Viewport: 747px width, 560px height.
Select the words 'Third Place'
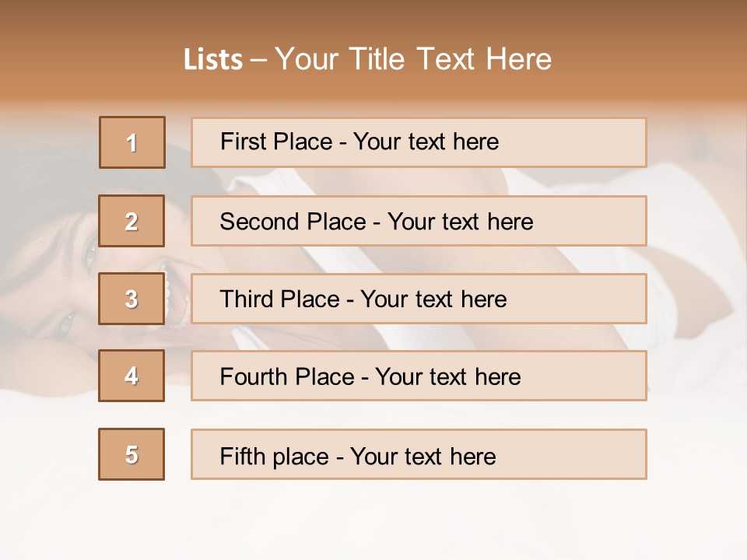tap(280, 299)
